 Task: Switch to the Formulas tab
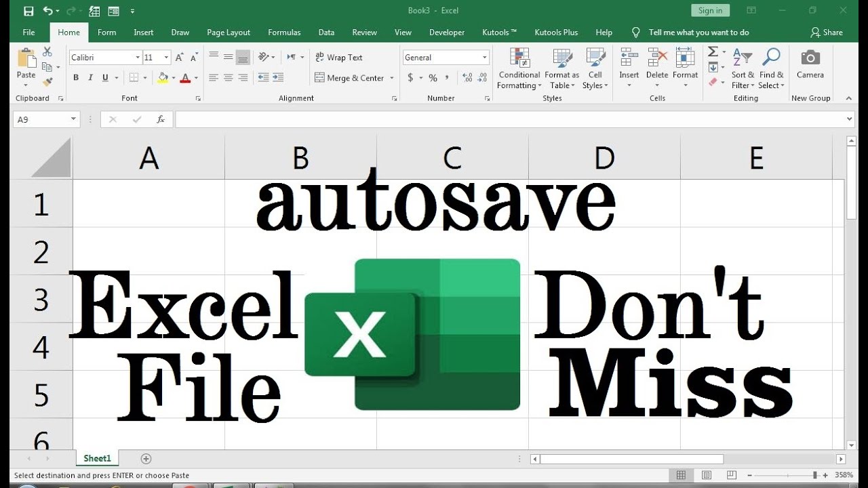tap(284, 32)
